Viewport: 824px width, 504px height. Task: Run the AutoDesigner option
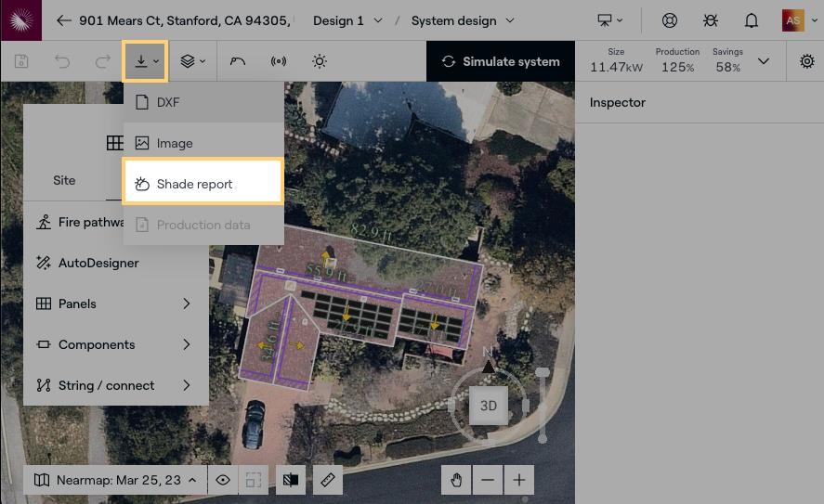pos(98,263)
